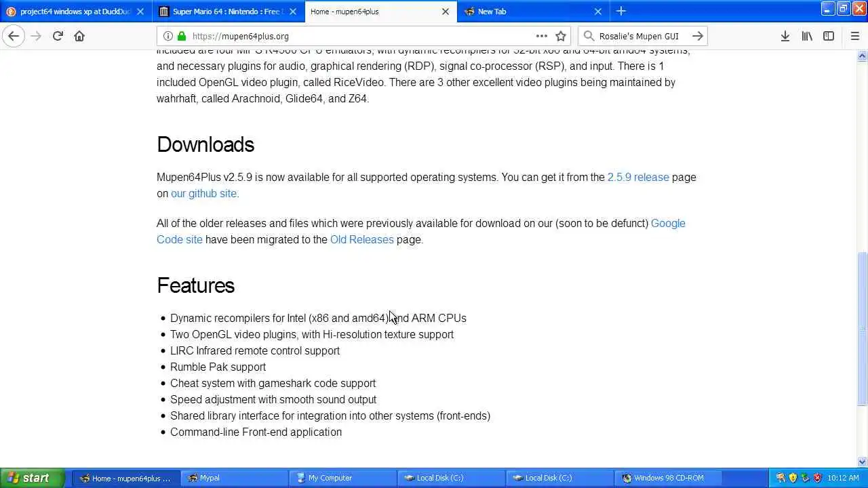
Task: Reload the mupen64plus page
Action: pos(58,36)
